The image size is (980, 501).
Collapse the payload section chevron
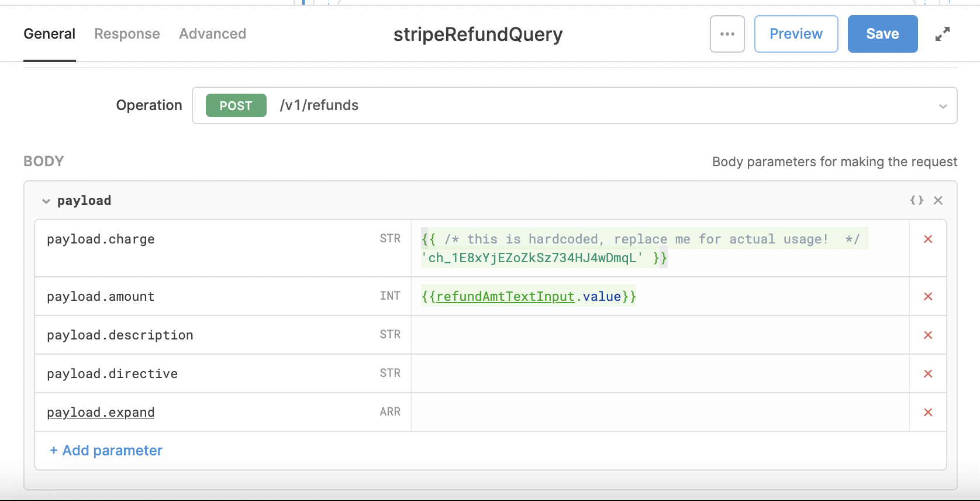[46, 201]
